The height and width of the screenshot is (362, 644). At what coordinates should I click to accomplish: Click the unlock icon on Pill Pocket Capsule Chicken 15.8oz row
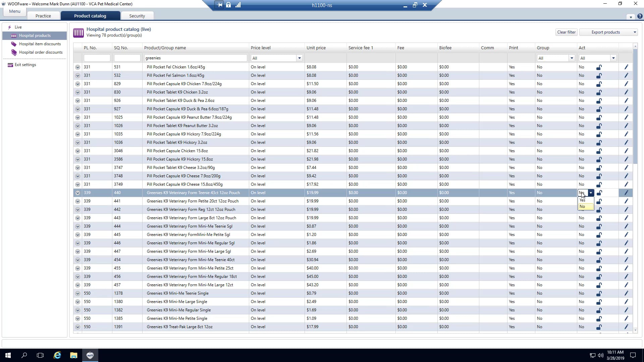pos(599,151)
